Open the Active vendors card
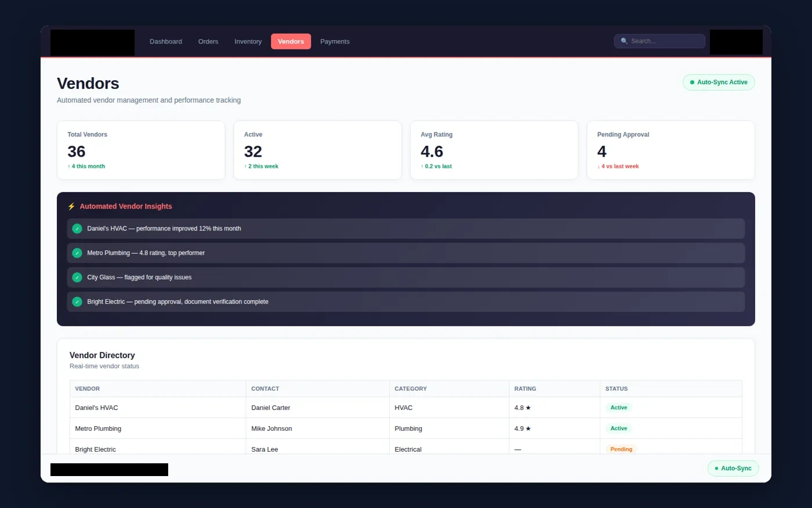This screenshot has height=508, width=812. click(317, 150)
